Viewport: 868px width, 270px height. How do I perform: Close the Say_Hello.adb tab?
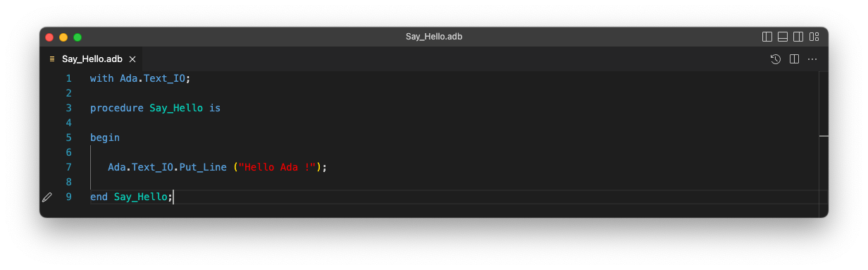(x=132, y=59)
